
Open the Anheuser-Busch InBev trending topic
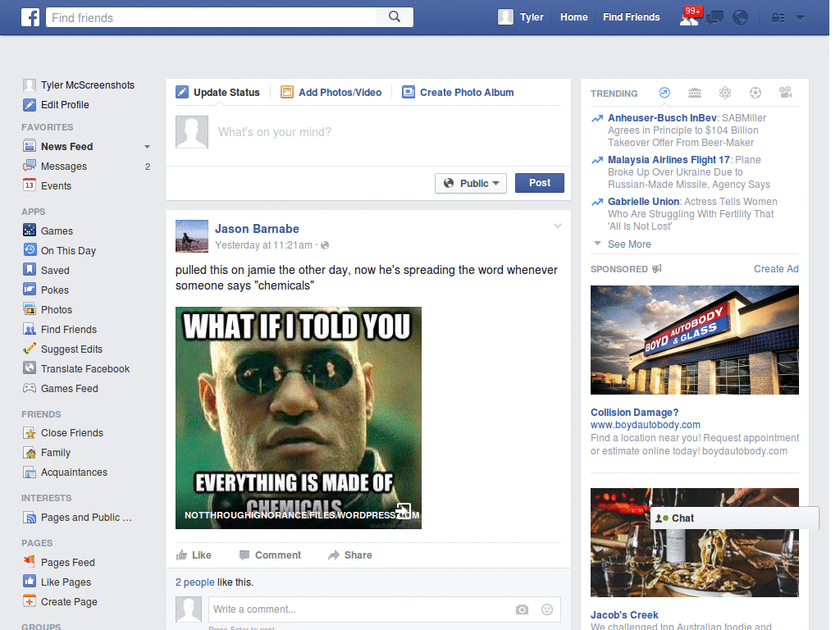pyautogui.click(x=662, y=118)
